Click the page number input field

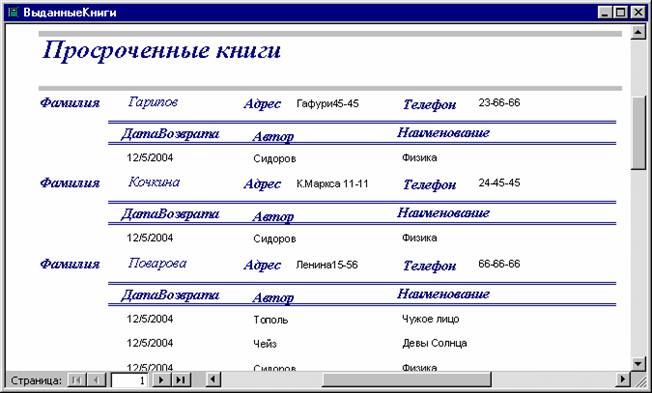(x=130, y=380)
